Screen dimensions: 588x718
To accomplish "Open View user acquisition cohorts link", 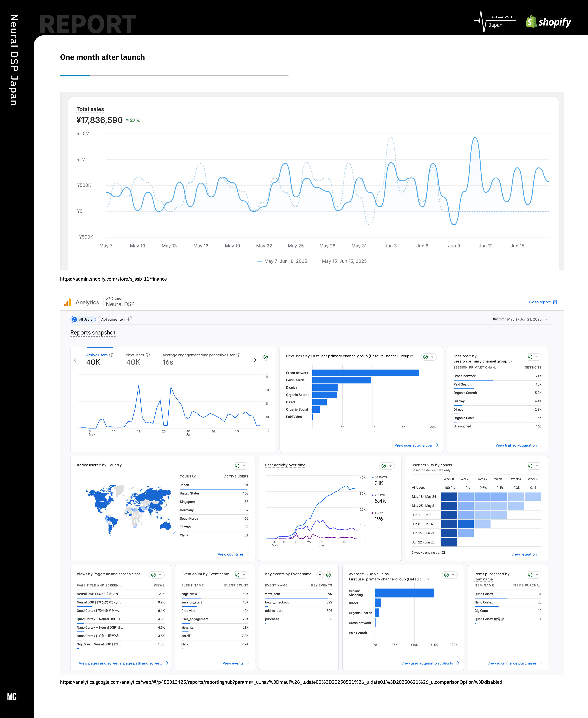I will 430,663.
